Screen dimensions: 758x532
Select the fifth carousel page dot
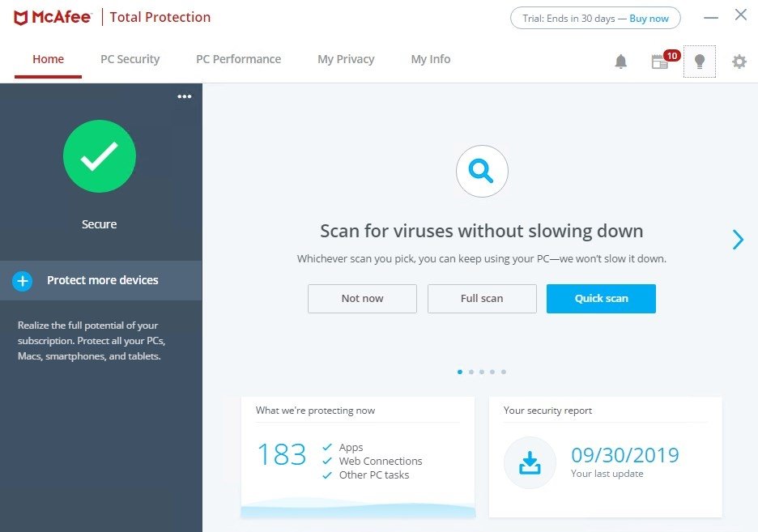click(504, 372)
